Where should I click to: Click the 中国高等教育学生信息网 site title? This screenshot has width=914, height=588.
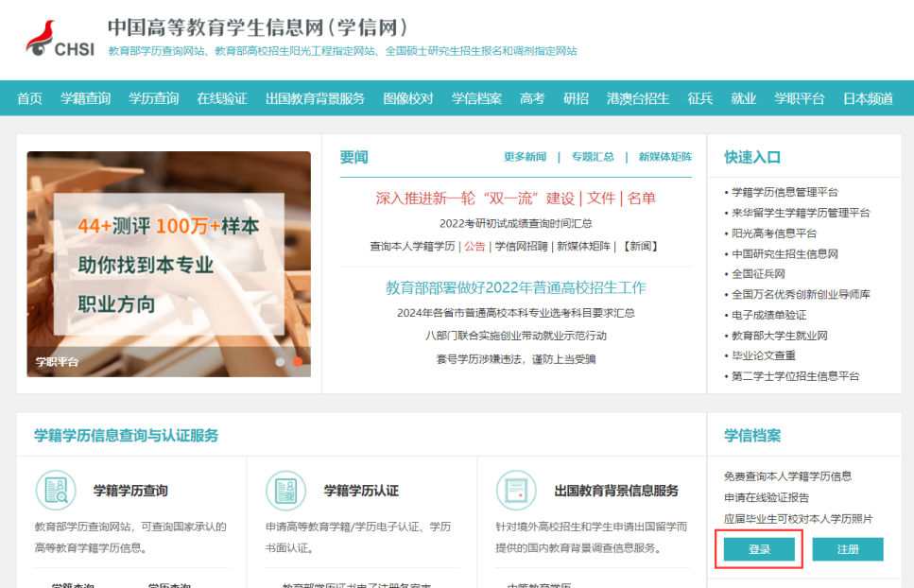point(257,27)
